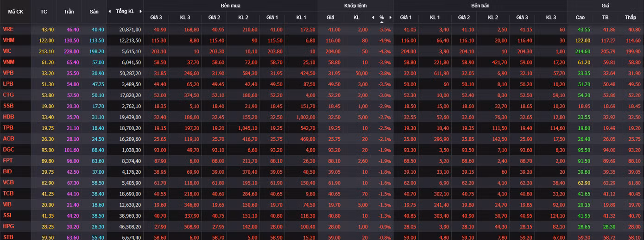644x240 pixels.
Task: Open the VPB stock symbol
Action: pos(8,73)
